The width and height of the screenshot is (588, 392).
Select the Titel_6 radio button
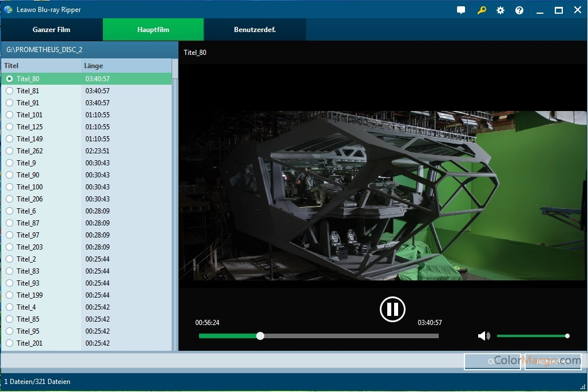(9, 211)
